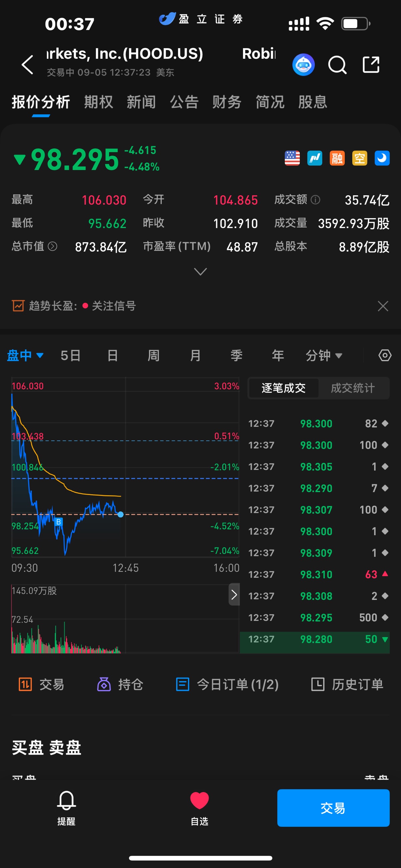401x868 pixels.
Task: Open the AI assistant robot icon
Action: (303, 65)
